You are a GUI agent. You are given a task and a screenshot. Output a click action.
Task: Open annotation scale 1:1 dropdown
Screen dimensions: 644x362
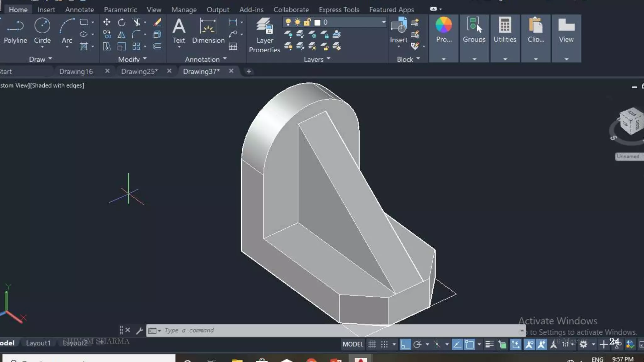(568, 344)
